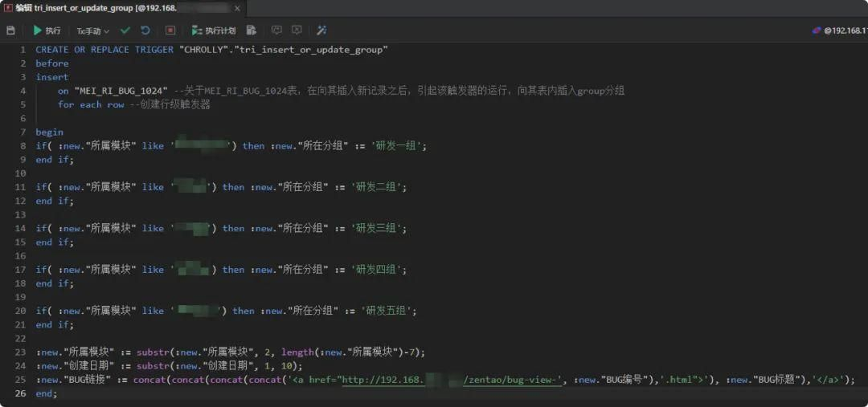The width and height of the screenshot is (868, 407).
Task: Click the second comment-bubble icon with X
Action: (297, 31)
